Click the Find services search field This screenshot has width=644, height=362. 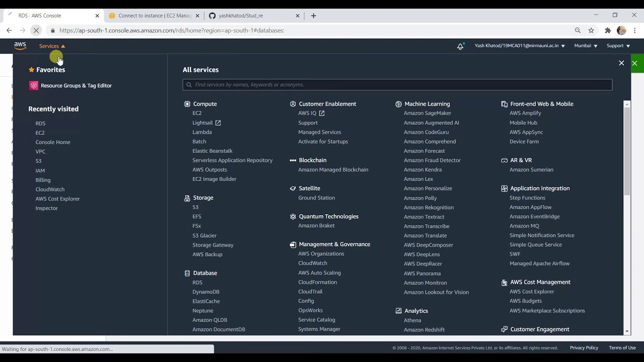(x=397, y=84)
